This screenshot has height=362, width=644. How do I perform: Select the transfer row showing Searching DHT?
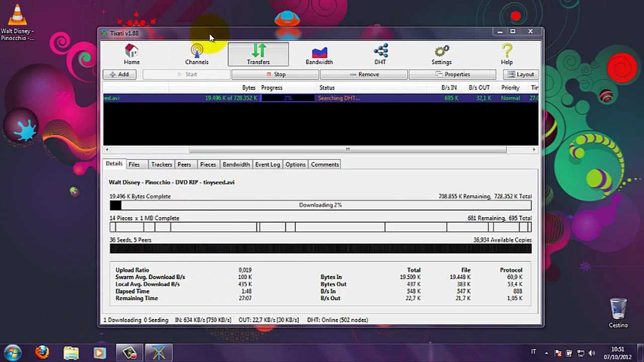click(x=320, y=98)
